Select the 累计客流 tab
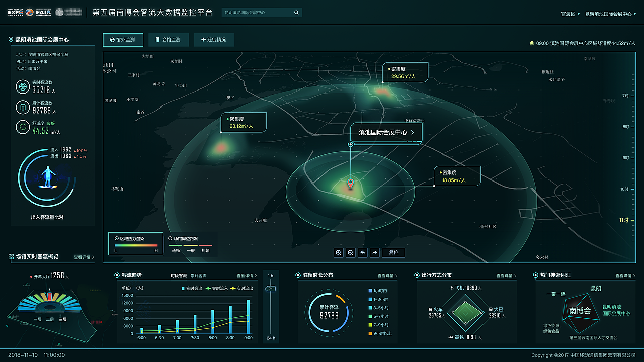Image resolution: width=644 pixels, height=362 pixels. (198, 276)
